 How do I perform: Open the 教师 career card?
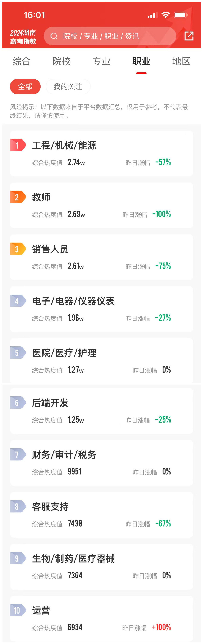pos(101,205)
